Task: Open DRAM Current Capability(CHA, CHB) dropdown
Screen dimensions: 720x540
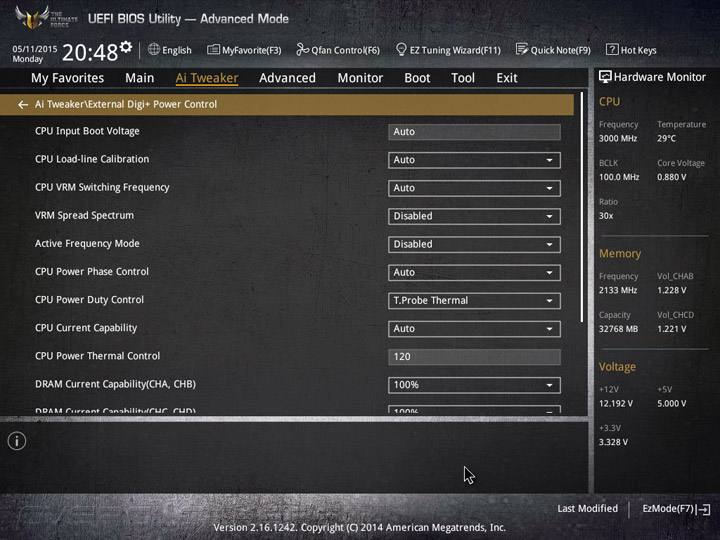Action: (x=474, y=385)
